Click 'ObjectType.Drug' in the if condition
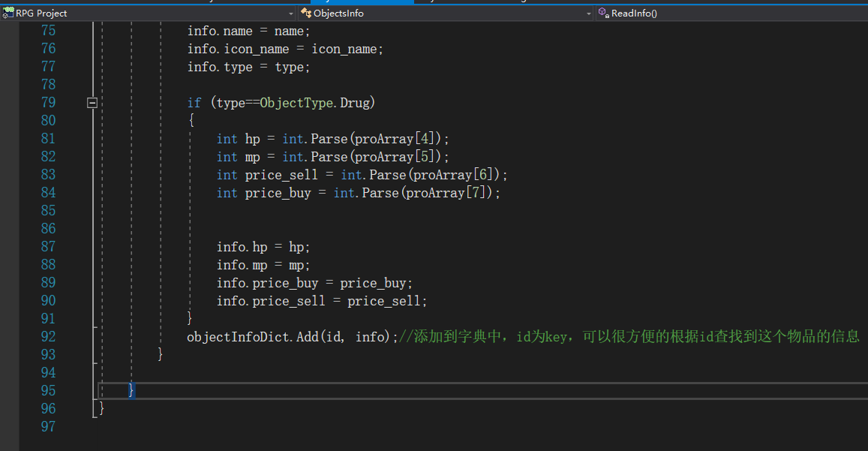868x451 pixels. pyautogui.click(x=314, y=103)
